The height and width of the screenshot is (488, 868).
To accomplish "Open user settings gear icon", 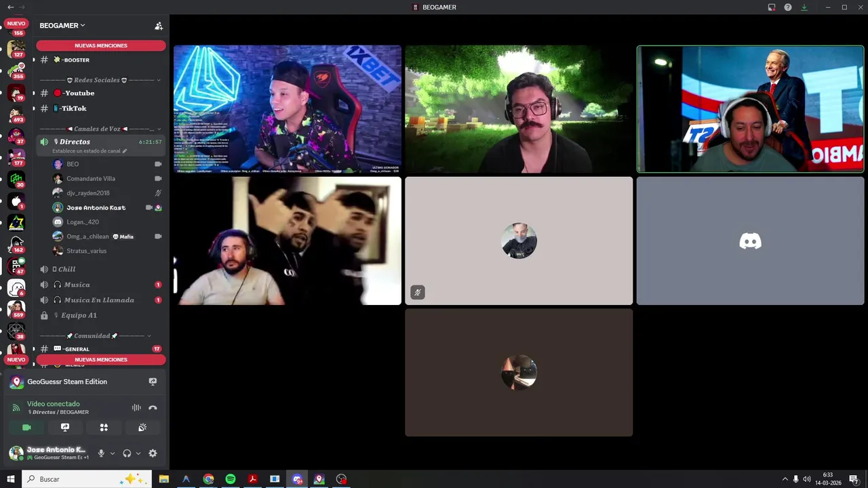I will [153, 453].
